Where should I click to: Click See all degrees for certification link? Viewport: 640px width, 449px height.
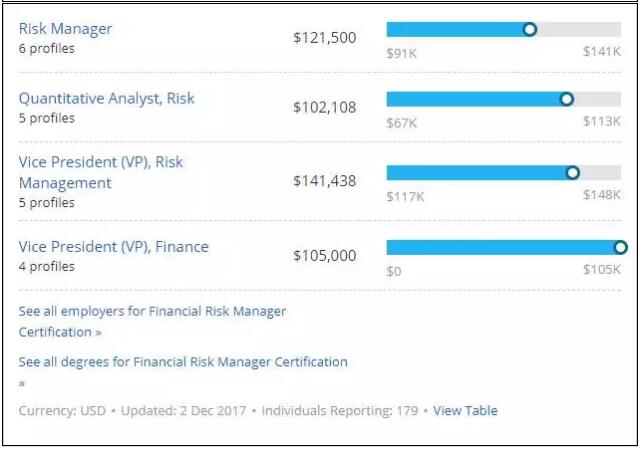[183, 362]
